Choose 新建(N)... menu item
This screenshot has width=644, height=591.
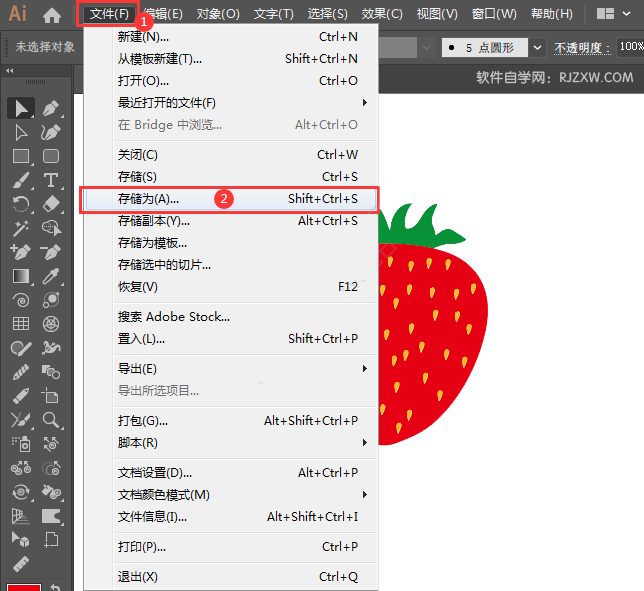(230, 37)
